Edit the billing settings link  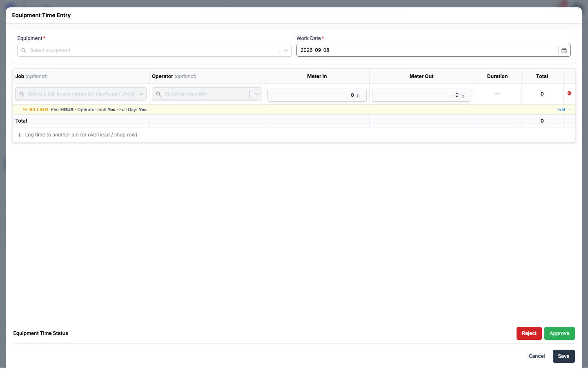click(561, 109)
